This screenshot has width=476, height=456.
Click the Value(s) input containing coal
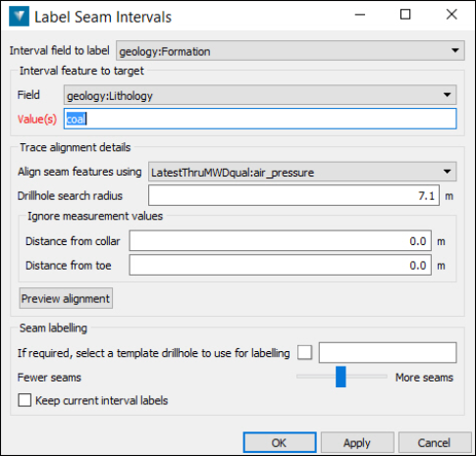coord(260,119)
